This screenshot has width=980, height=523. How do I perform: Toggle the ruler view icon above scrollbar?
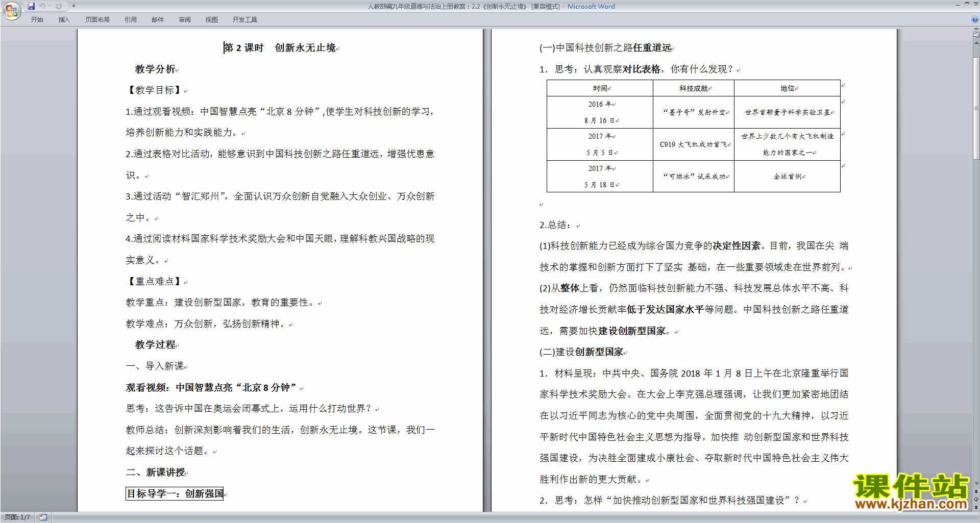(x=976, y=35)
